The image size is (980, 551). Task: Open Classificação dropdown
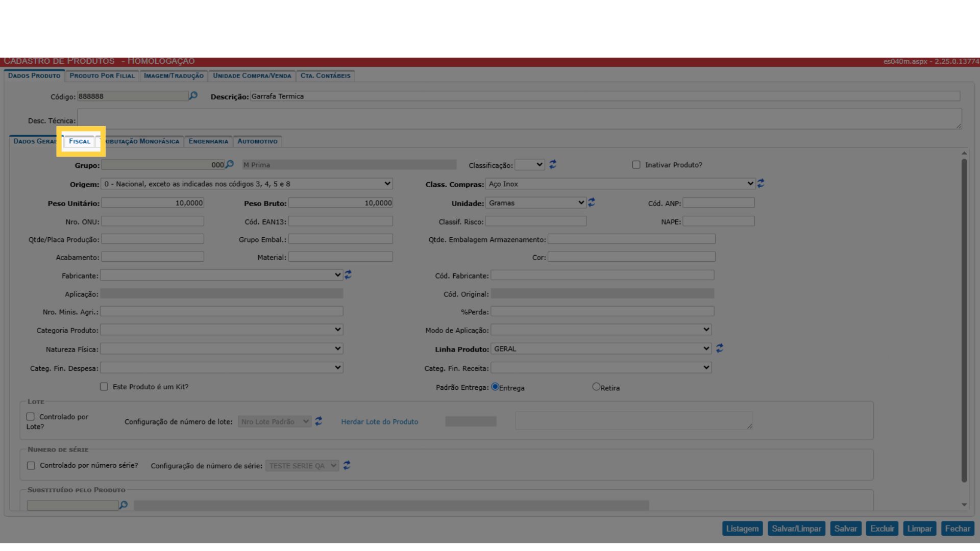tap(530, 165)
